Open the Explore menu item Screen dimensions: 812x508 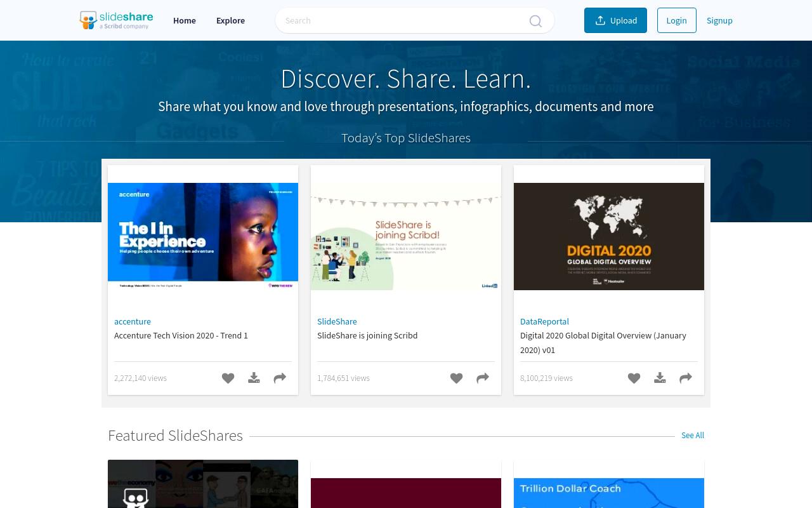tap(230, 20)
